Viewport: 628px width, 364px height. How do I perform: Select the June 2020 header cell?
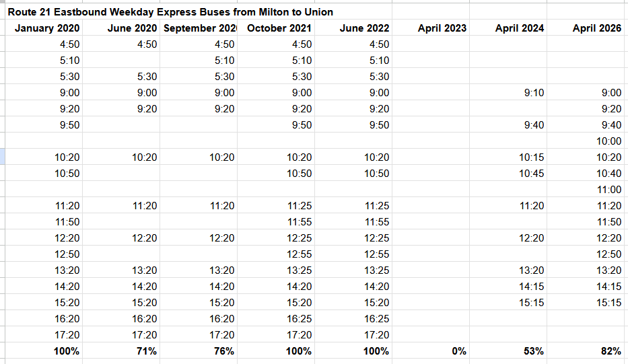point(132,28)
